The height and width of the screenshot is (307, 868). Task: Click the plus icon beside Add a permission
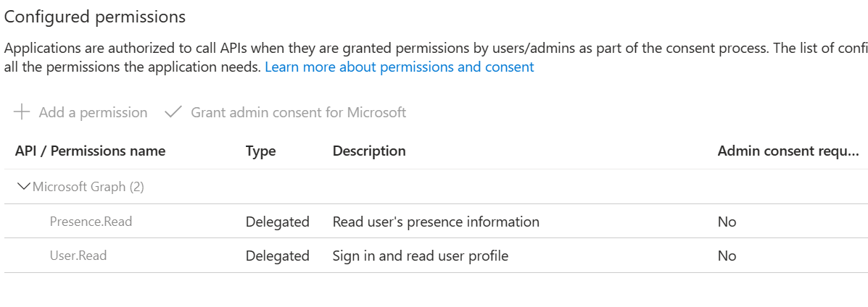coord(22,112)
